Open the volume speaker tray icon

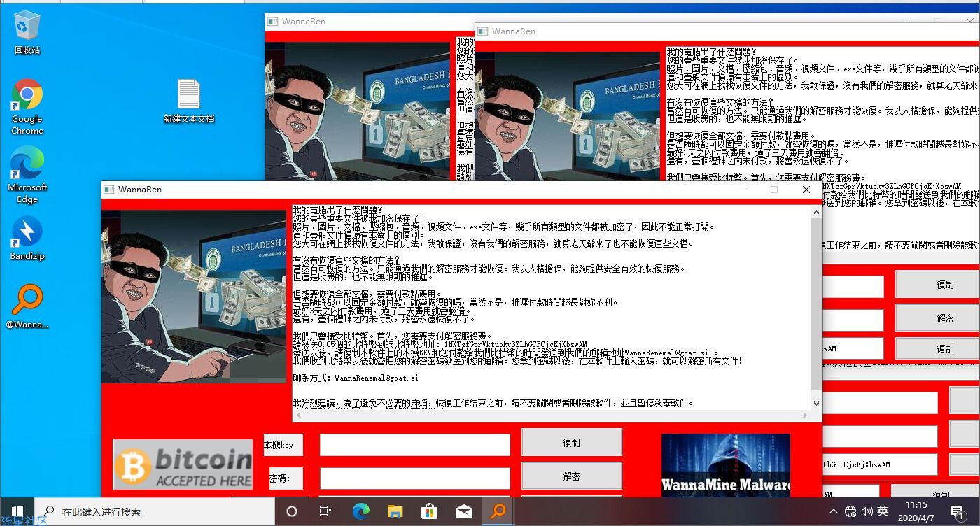click(867, 511)
